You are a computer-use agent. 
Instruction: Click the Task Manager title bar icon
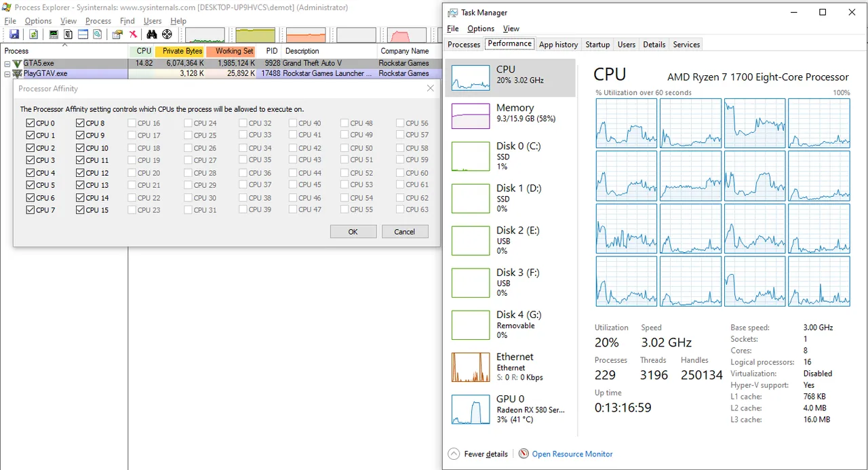point(452,12)
